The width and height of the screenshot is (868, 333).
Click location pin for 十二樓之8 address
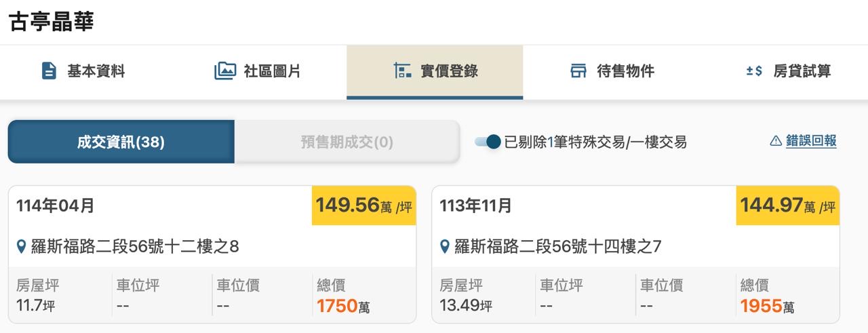(22, 247)
